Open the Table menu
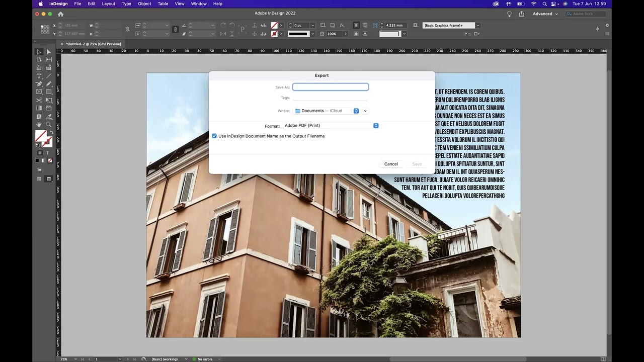Image resolution: width=644 pixels, height=362 pixels. click(163, 4)
